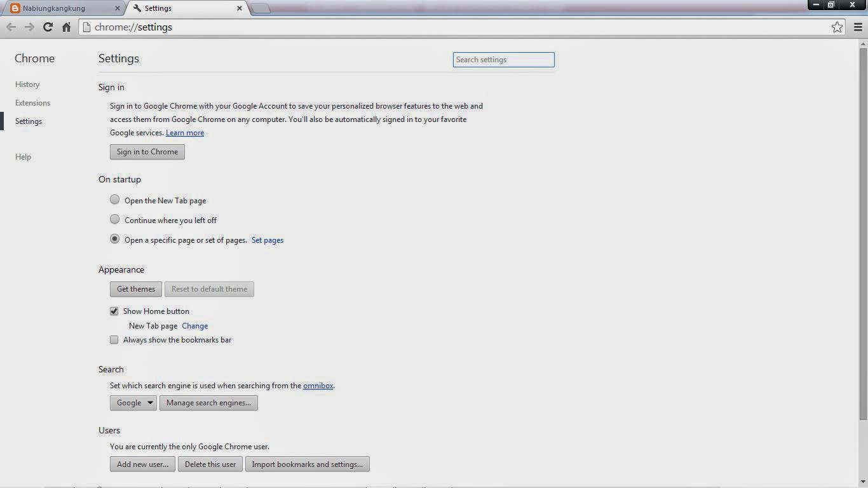The image size is (868, 488).
Task: Click the Get themes button
Action: (x=136, y=289)
